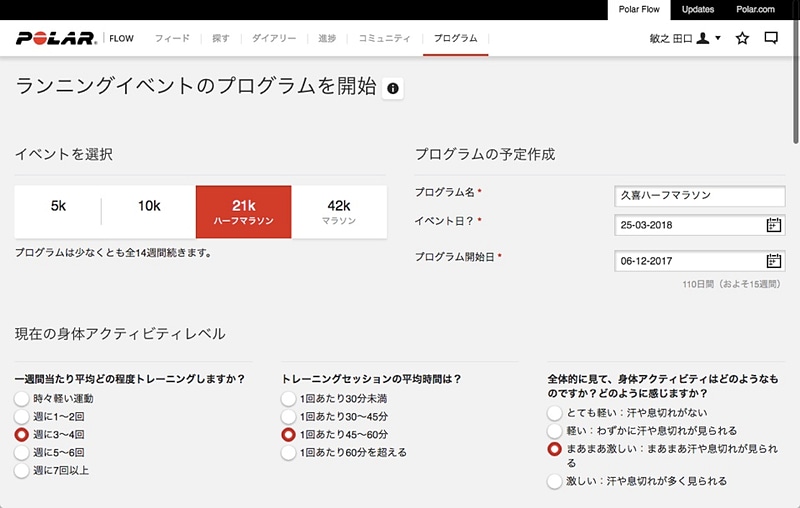Image resolution: width=800 pixels, height=508 pixels.
Task: Select 時々軽い運動 radio option
Action: [21, 398]
